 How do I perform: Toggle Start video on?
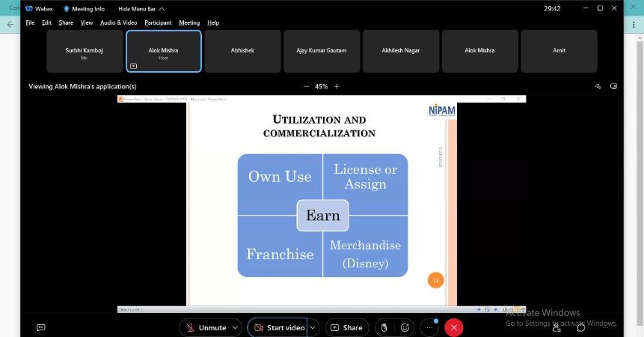pos(279,327)
